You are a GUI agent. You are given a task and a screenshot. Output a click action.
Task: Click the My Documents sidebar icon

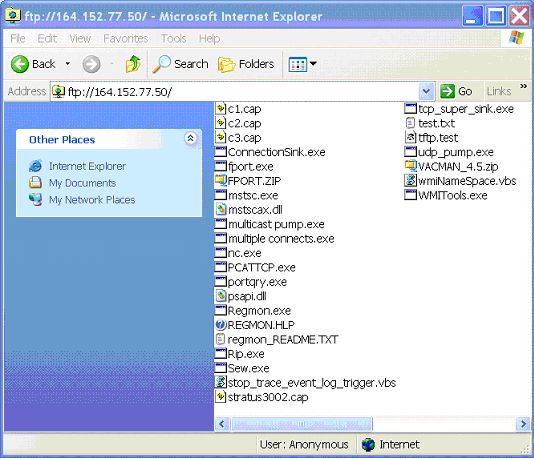pos(35,183)
